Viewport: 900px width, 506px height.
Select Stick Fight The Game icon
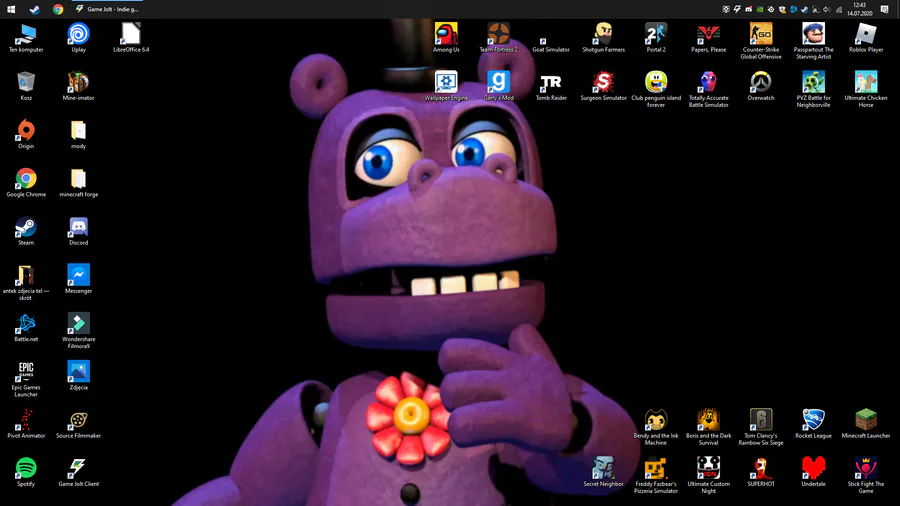coord(866,476)
